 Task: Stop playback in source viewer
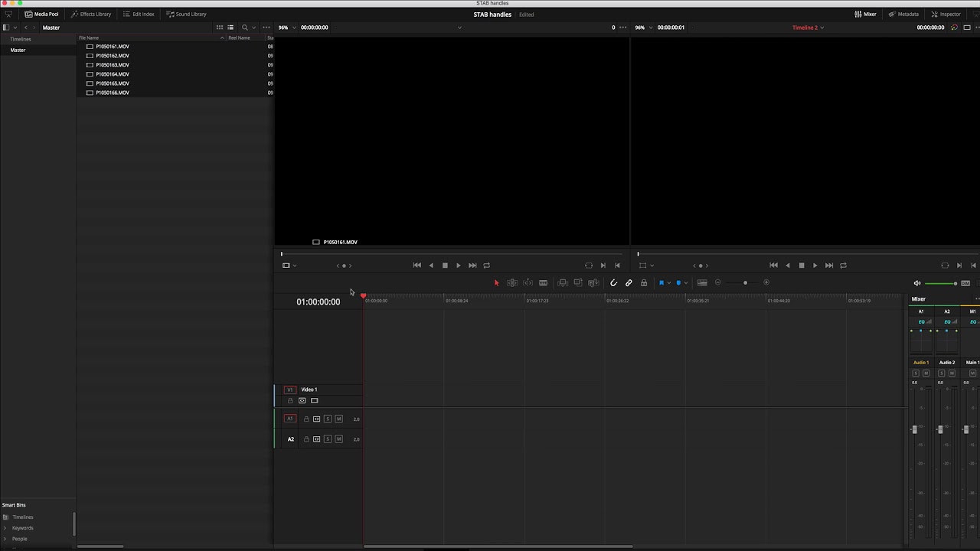tap(445, 266)
